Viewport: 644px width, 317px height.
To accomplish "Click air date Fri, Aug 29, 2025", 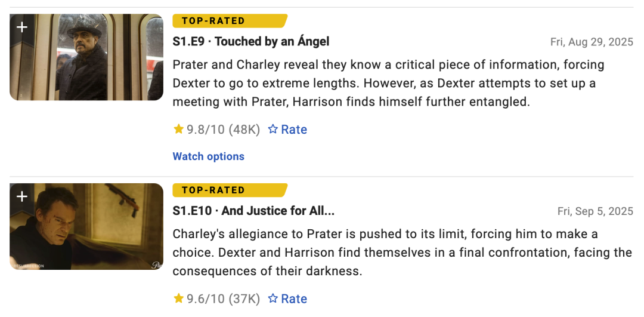I will pos(592,42).
